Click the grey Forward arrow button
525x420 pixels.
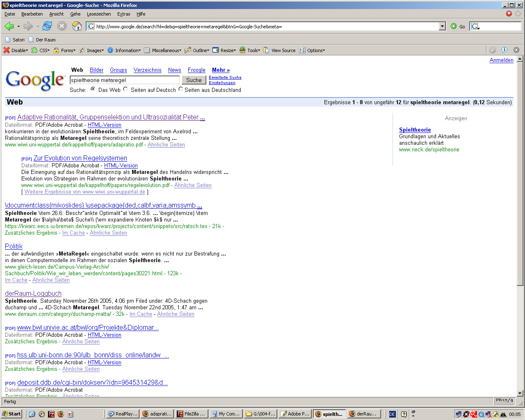coord(28,26)
